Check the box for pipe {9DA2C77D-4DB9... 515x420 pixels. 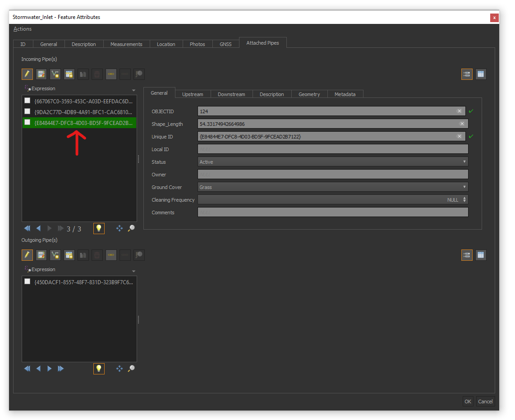tap(27, 111)
